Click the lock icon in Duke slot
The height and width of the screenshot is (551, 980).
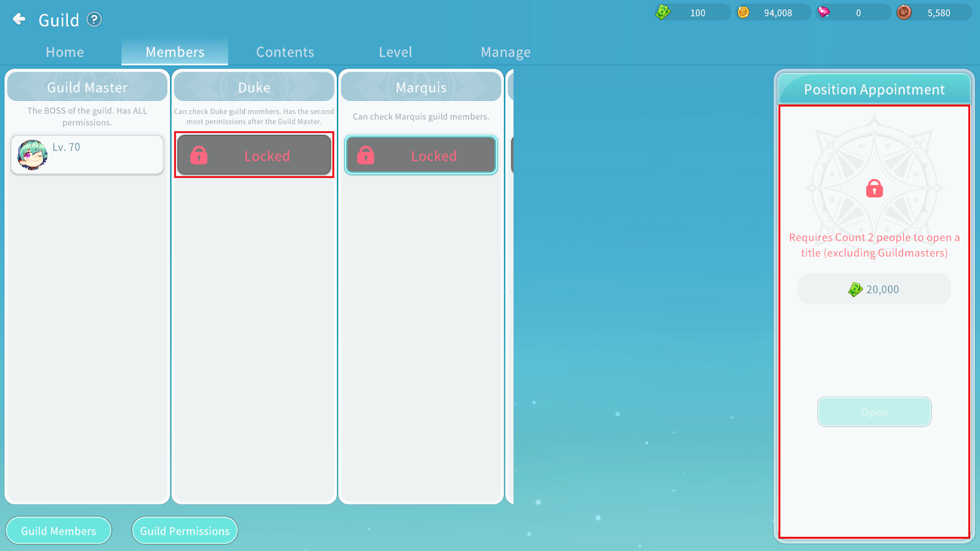199,156
